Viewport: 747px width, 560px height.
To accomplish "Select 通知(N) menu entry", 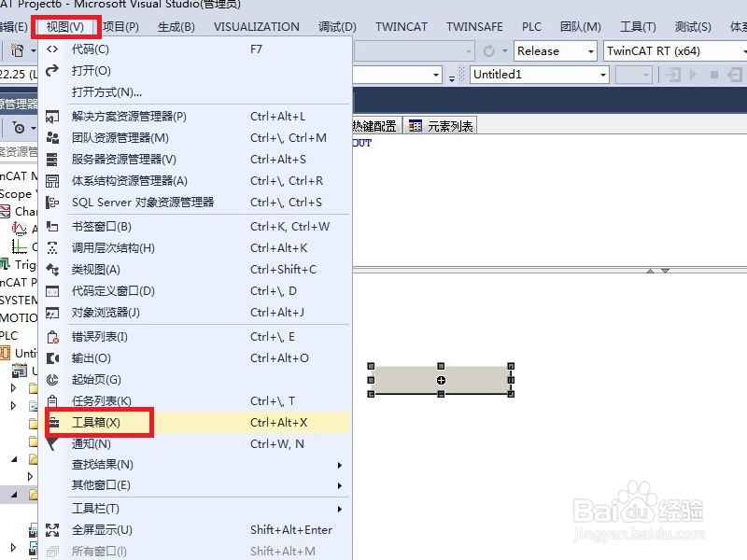I will (194, 444).
